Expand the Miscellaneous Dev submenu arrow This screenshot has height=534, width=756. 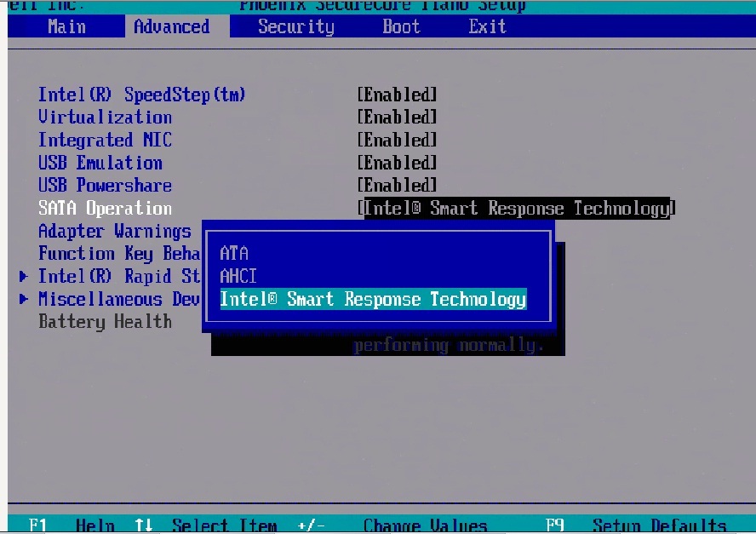[x=23, y=299]
